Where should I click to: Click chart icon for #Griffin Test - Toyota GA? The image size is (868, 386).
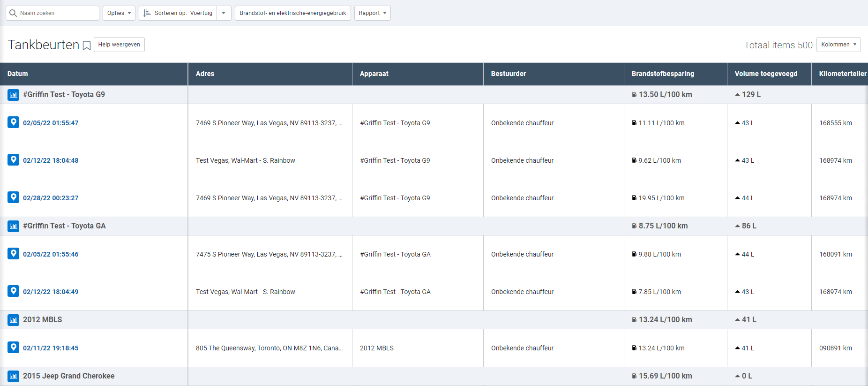pos(14,226)
